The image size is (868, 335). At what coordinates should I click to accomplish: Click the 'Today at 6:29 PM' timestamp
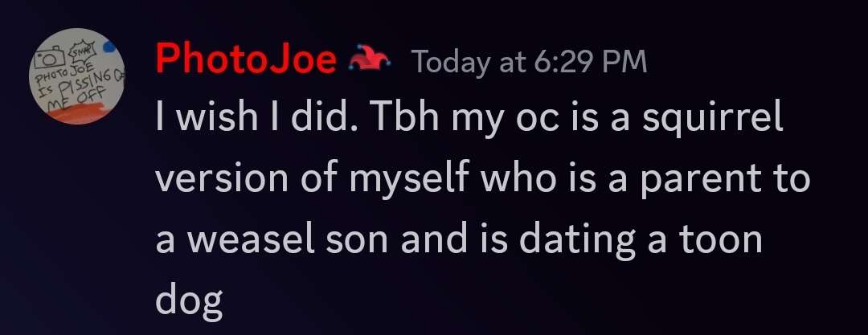tap(529, 62)
